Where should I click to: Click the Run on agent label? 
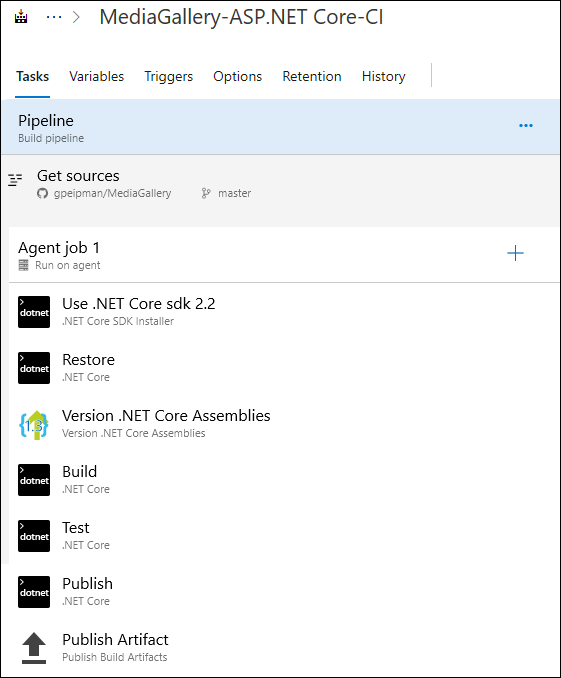tap(67, 265)
